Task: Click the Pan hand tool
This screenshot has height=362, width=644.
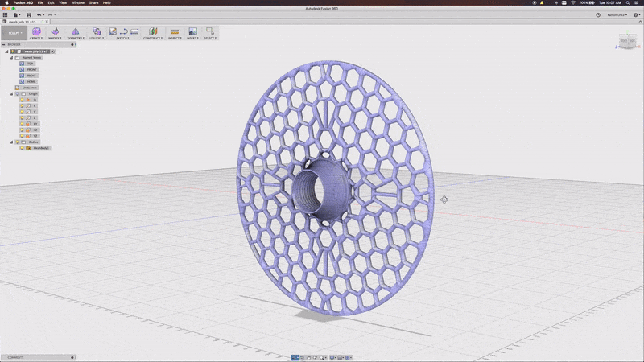Action: click(x=309, y=358)
